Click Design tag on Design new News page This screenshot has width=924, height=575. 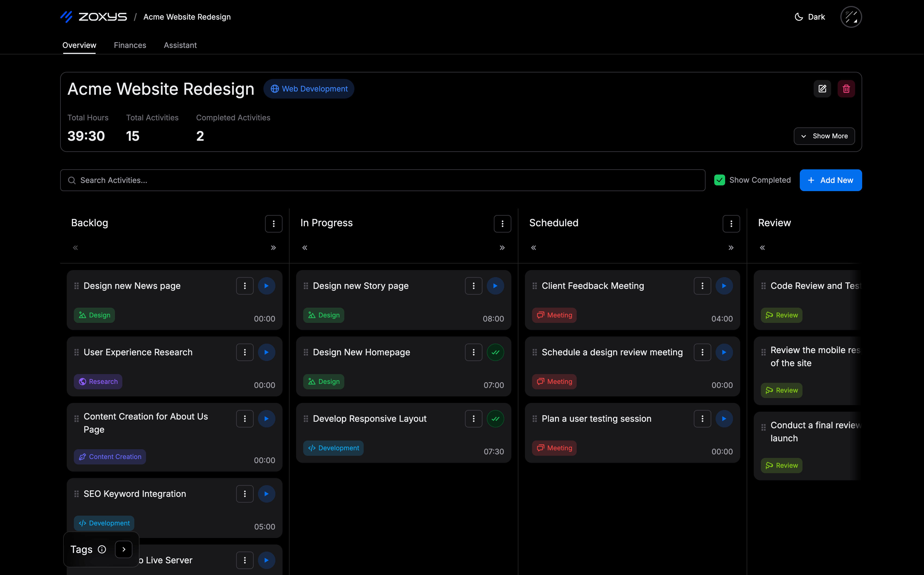click(x=94, y=315)
